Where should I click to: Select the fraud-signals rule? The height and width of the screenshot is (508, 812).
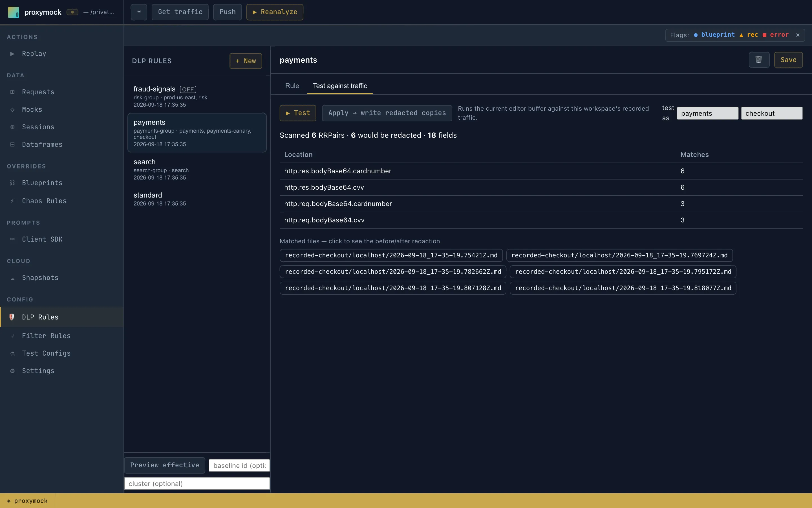coord(197,96)
